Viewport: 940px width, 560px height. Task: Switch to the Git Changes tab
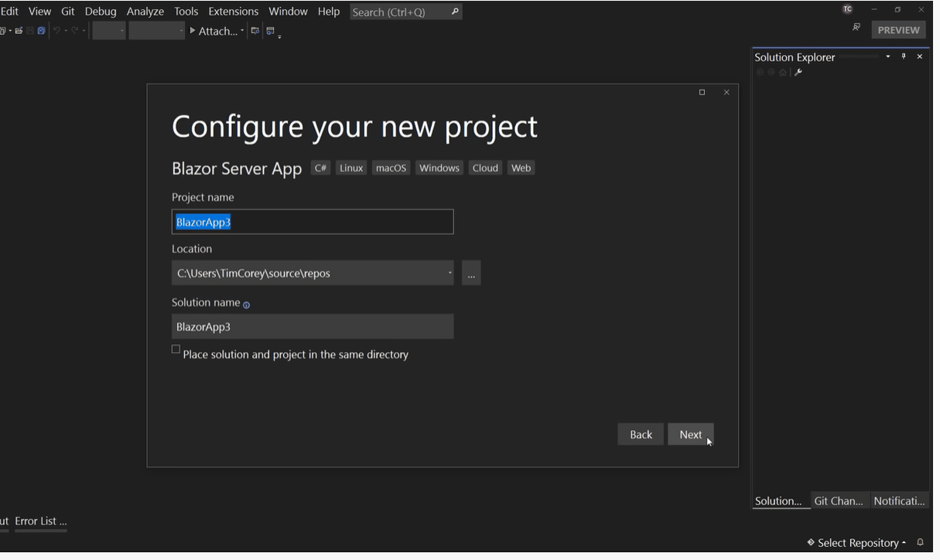pos(838,501)
